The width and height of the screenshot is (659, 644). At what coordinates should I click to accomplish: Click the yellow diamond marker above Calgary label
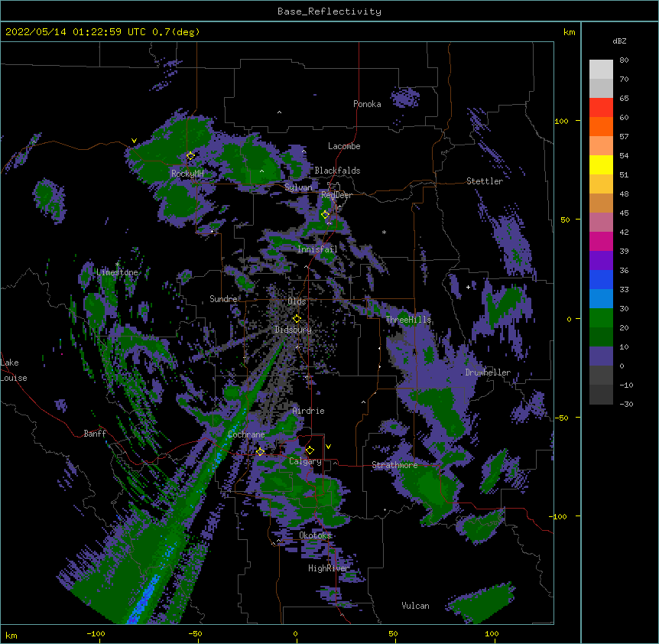point(310,450)
